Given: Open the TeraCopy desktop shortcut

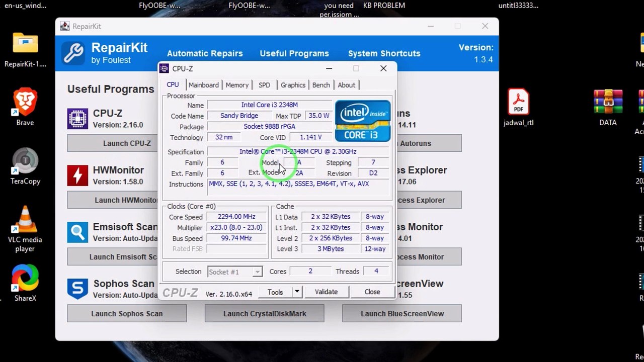Looking at the screenshot, I should click(25, 166).
